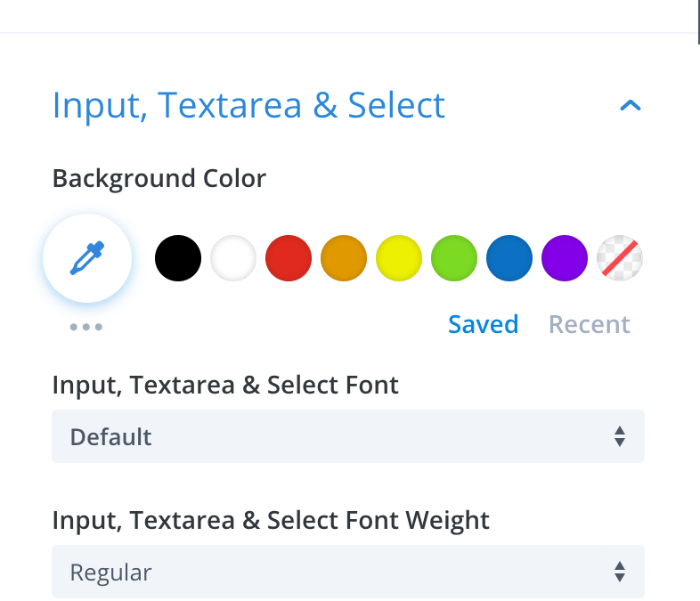Click the Input, Textarea & Select Font Weight label
Viewport: 700px width, 601px height.
pos(271,519)
